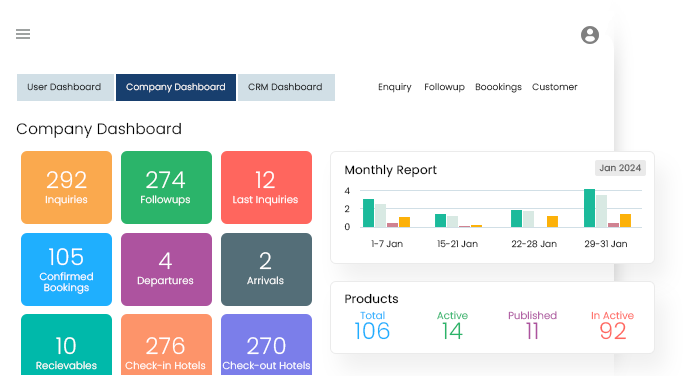Switch to User Dashboard tab
The width and height of the screenshot is (683, 376).
click(x=65, y=88)
